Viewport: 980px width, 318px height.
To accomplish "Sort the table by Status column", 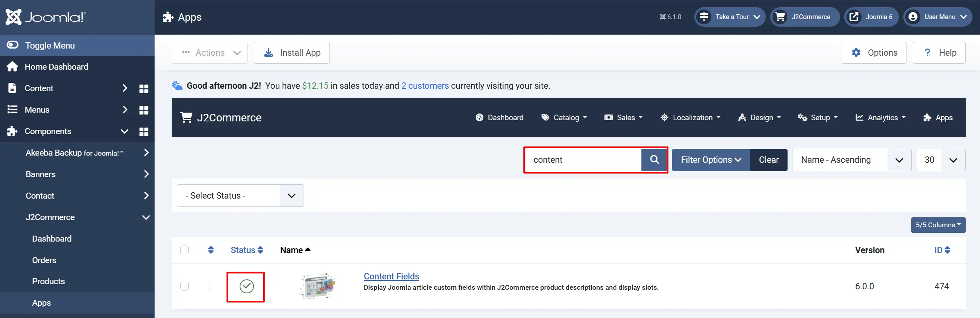I will coord(247,250).
